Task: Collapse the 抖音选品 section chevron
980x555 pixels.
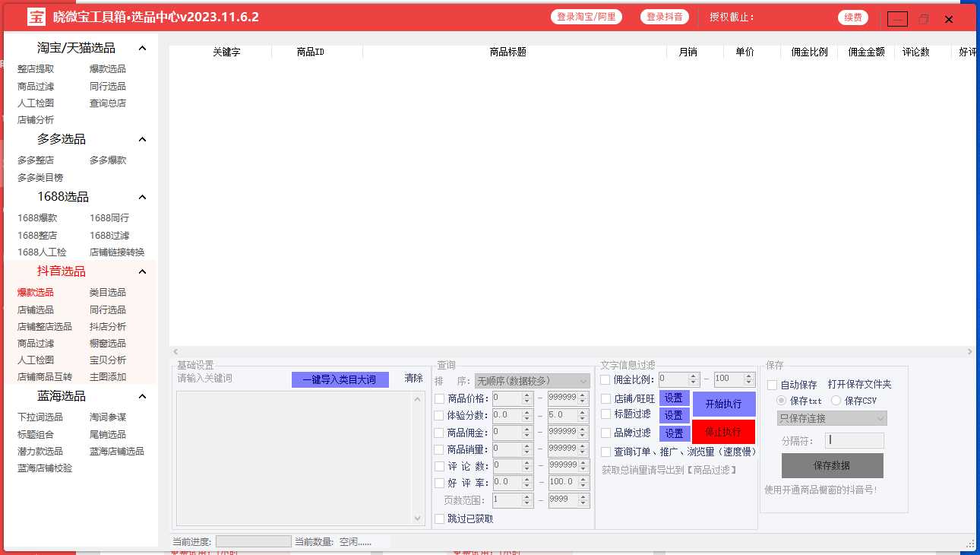Action: coord(142,271)
